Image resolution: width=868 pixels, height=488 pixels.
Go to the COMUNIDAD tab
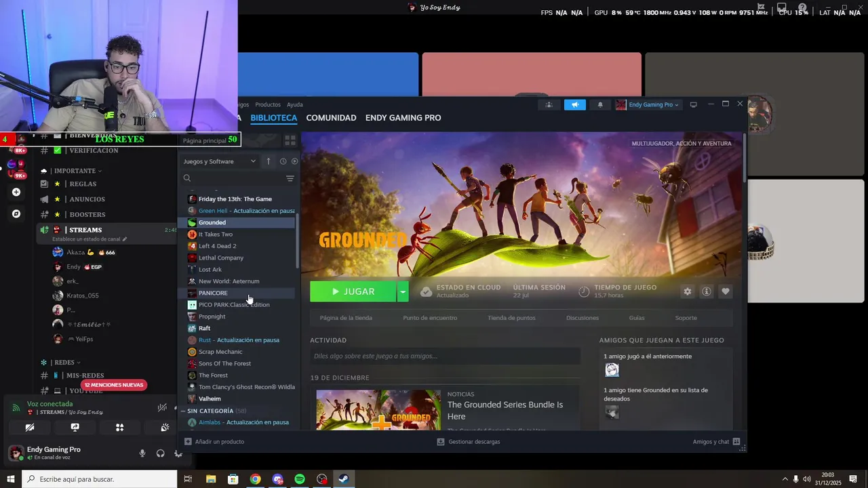pos(331,117)
